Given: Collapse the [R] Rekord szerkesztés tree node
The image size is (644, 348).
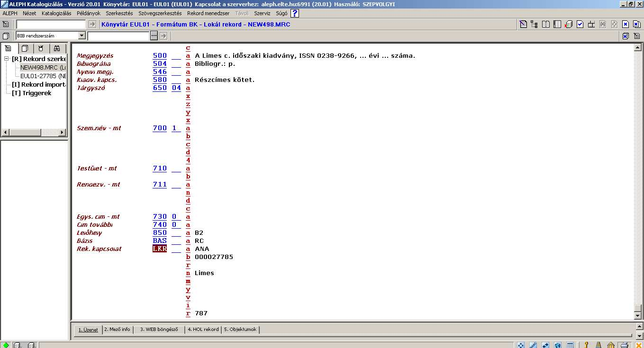Looking at the screenshot, I should coord(7,59).
